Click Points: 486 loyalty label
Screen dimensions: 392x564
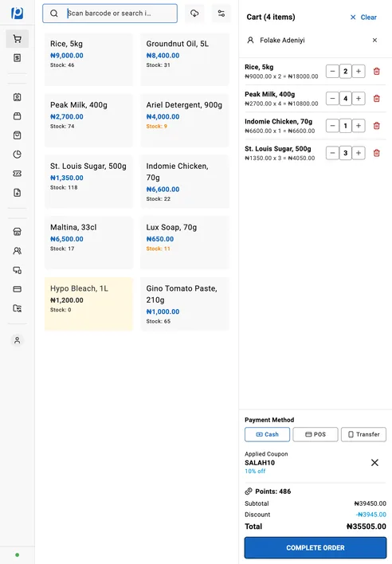272,492
